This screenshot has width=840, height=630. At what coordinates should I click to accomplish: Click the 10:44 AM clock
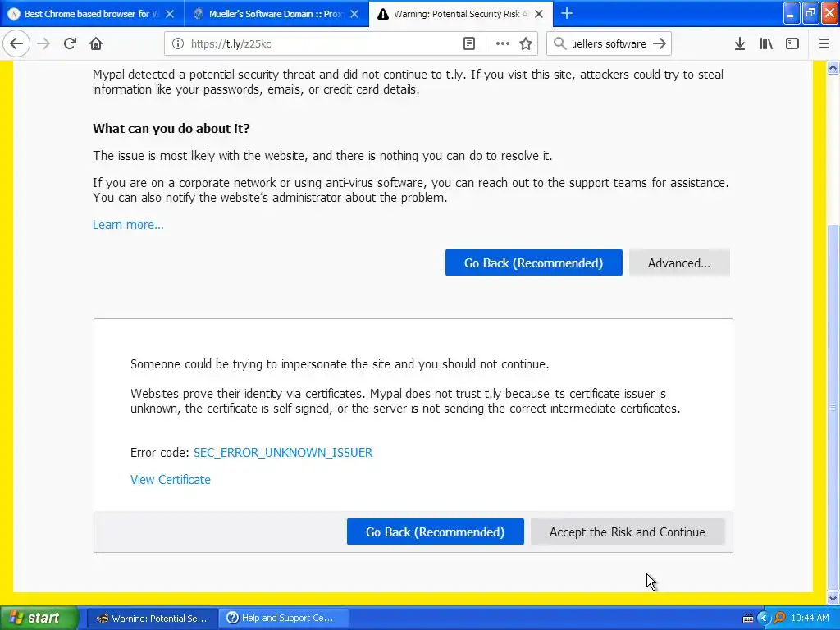pyautogui.click(x=810, y=619)
